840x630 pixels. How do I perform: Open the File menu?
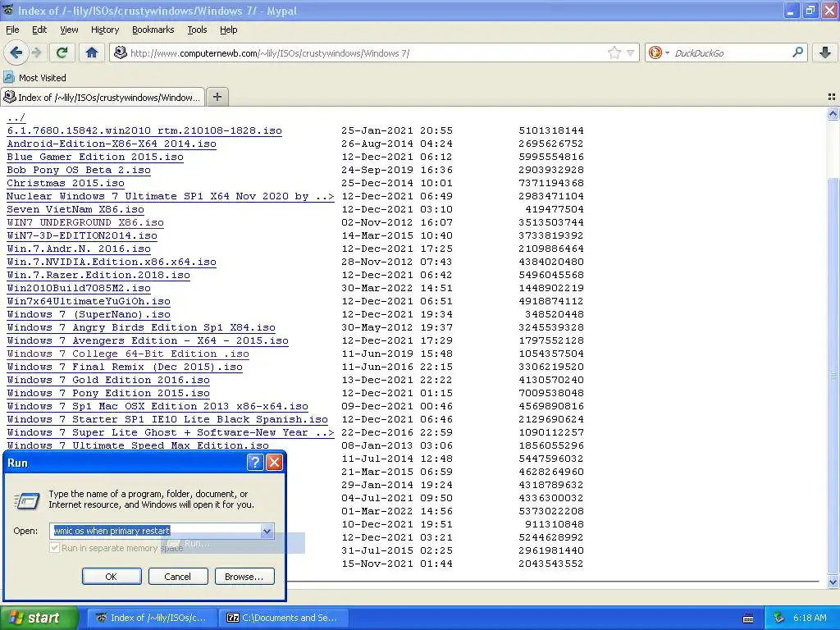(12, 30)
